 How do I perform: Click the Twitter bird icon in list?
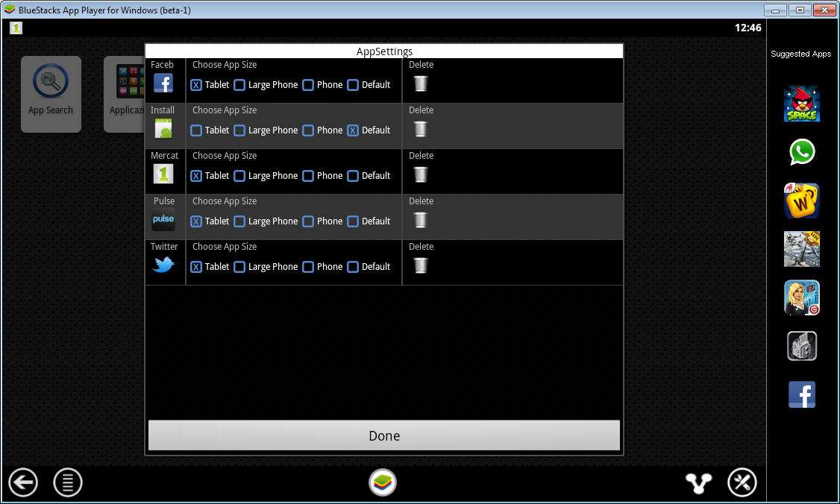(x=163, y=264)
